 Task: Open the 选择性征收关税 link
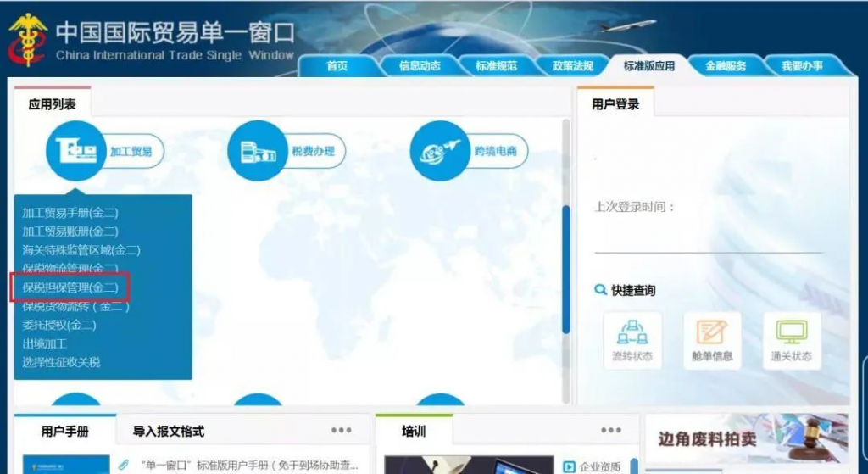click(x=61, y=363)
